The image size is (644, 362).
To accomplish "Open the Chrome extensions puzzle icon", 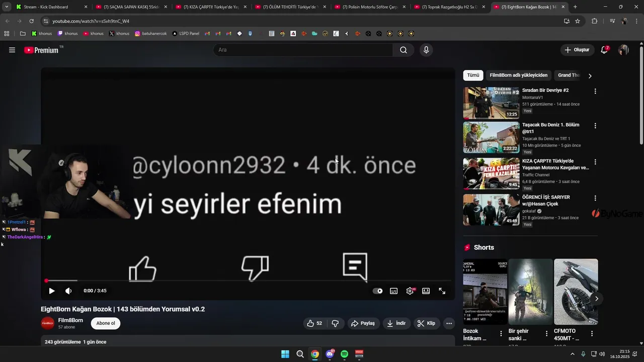I will click(x=594, y=21).
